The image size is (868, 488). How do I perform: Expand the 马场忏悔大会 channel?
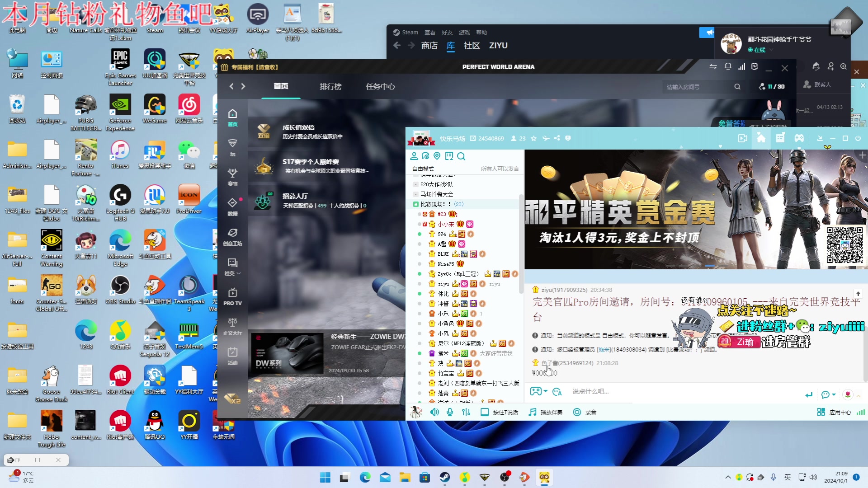coord(436,194)
